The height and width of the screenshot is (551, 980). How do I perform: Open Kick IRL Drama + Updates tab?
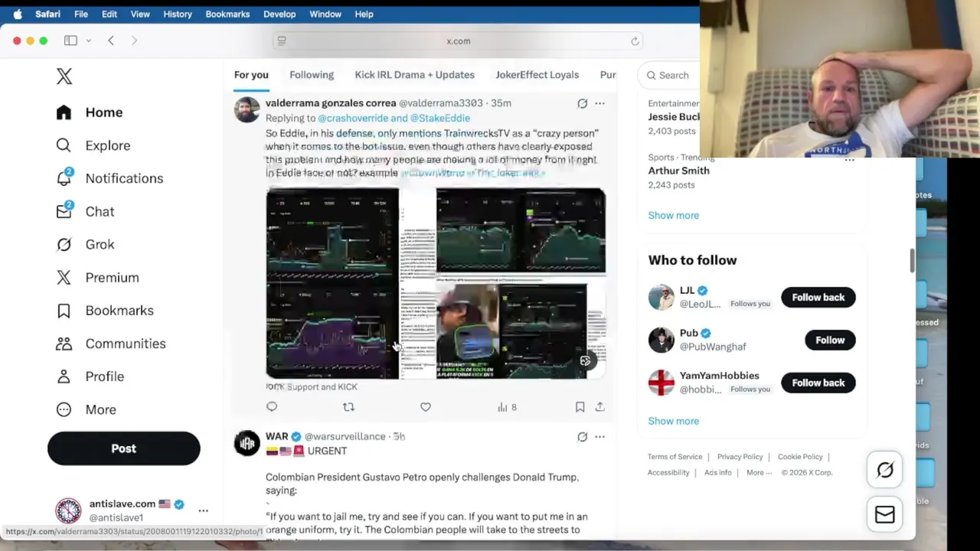[x=414, y=75]
